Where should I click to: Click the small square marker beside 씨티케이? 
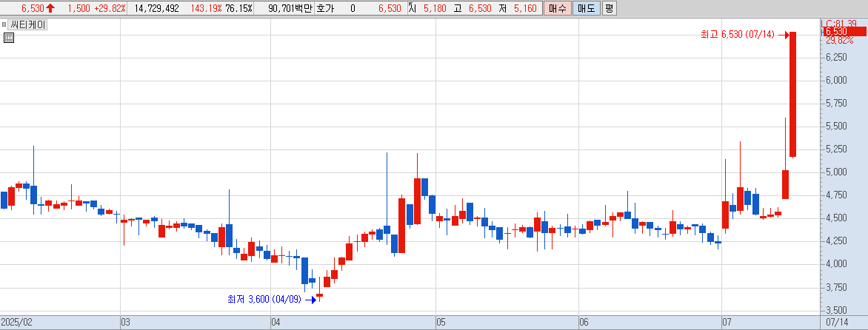[x=4, y=24]
